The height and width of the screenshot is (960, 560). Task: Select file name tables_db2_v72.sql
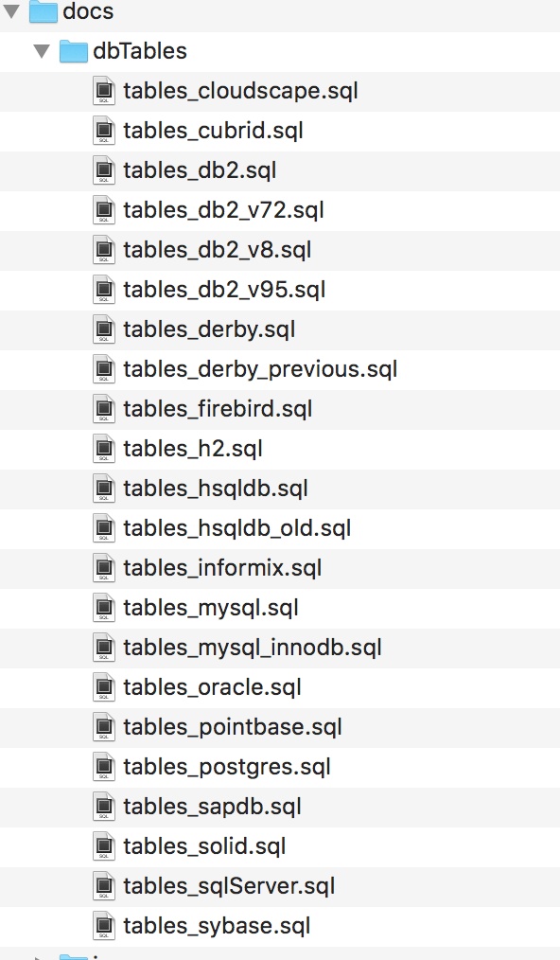224,210
